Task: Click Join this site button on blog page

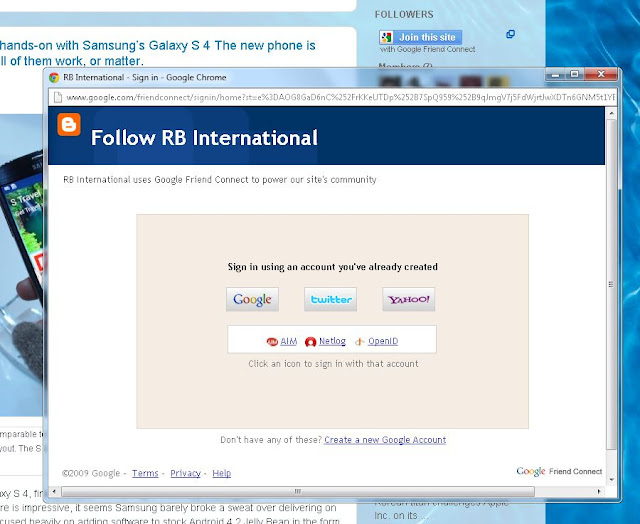Action: click(420, 37)
